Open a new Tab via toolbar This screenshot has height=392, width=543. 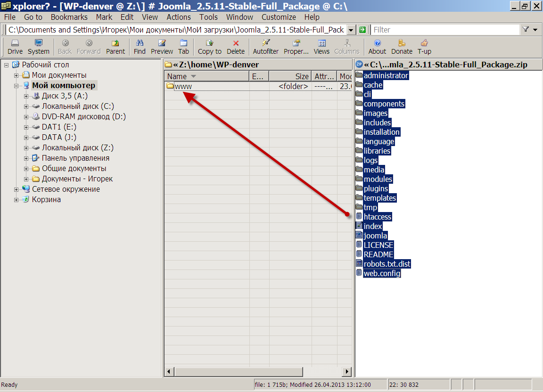pos(183,47)
